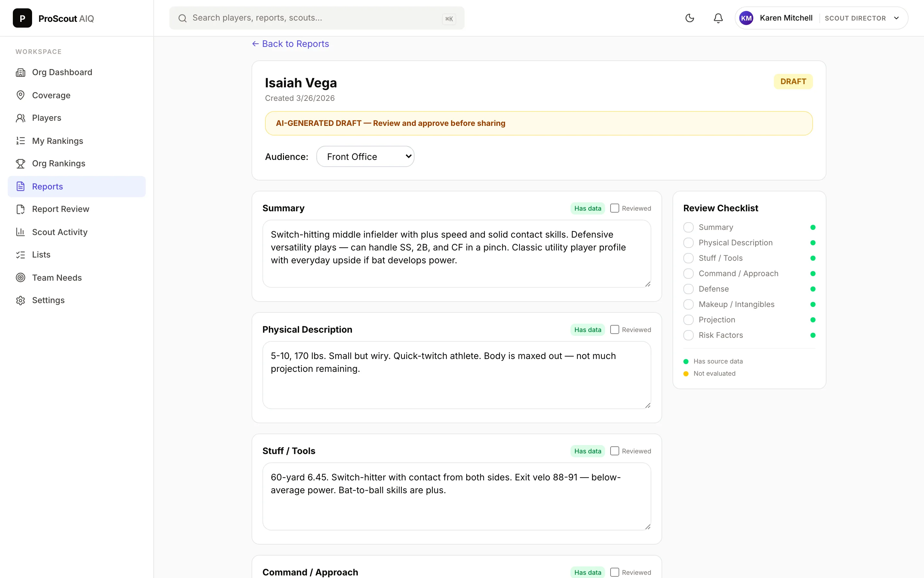Click the Review Checklist heading
This screenshot has height=578, width=924.
pos(721,208)
